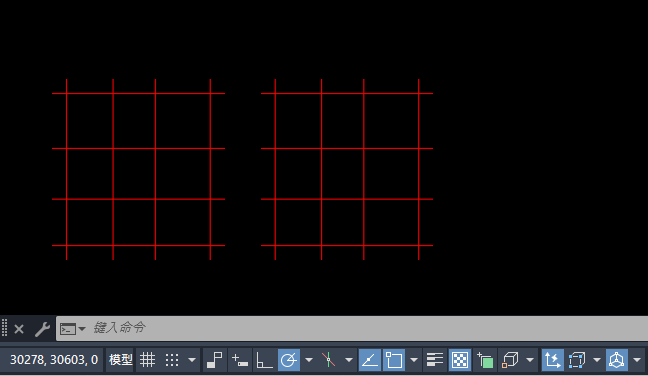Toggle polar tracking icon
The width and height of the screenshot is (648, 376).
(289, 360)
